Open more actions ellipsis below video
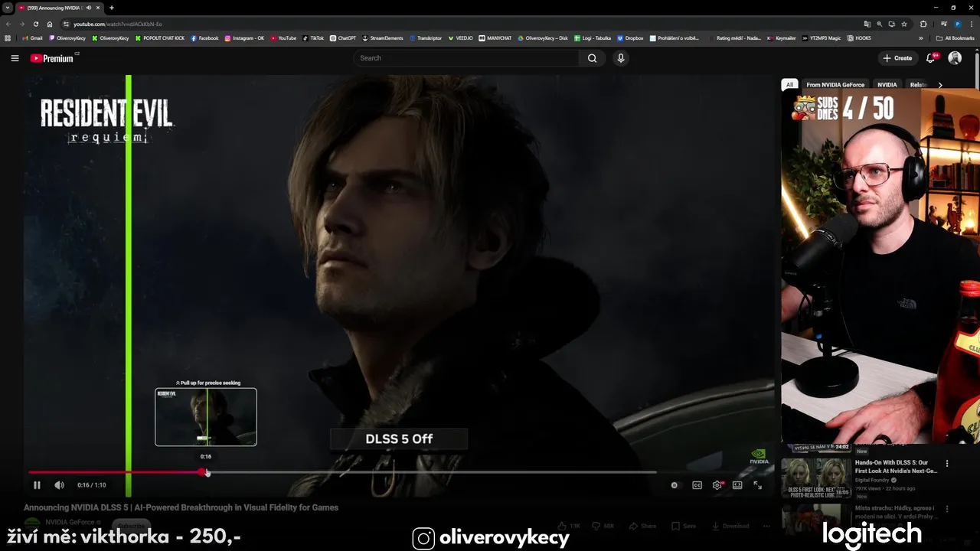 coord(766,526)
